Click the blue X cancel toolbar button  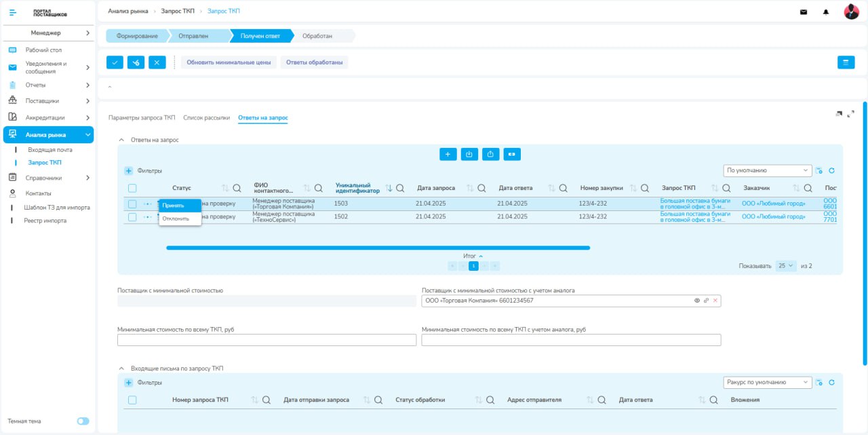[x=157, y=62]
